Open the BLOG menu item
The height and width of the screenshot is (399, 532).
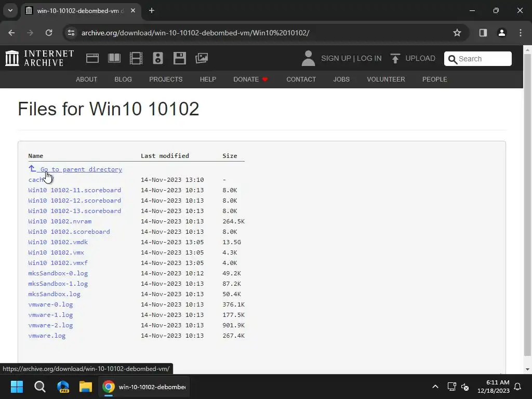point(123,79)
